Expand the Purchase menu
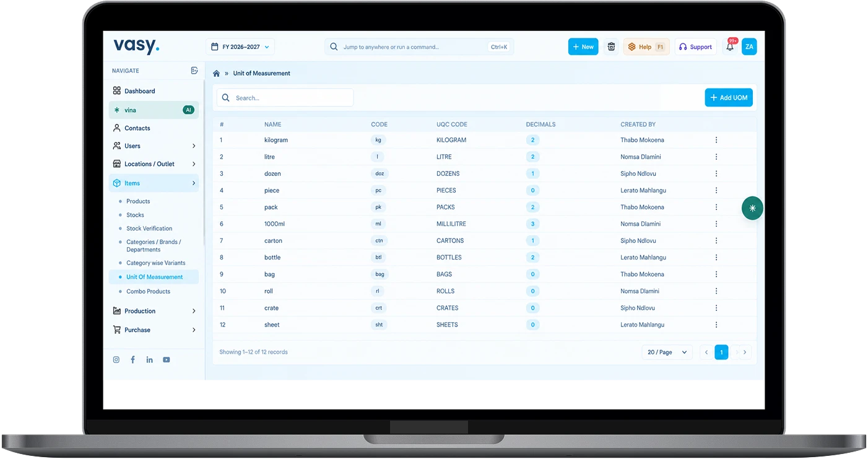Viewport: 868px width, 459px height. click(154, 330)
